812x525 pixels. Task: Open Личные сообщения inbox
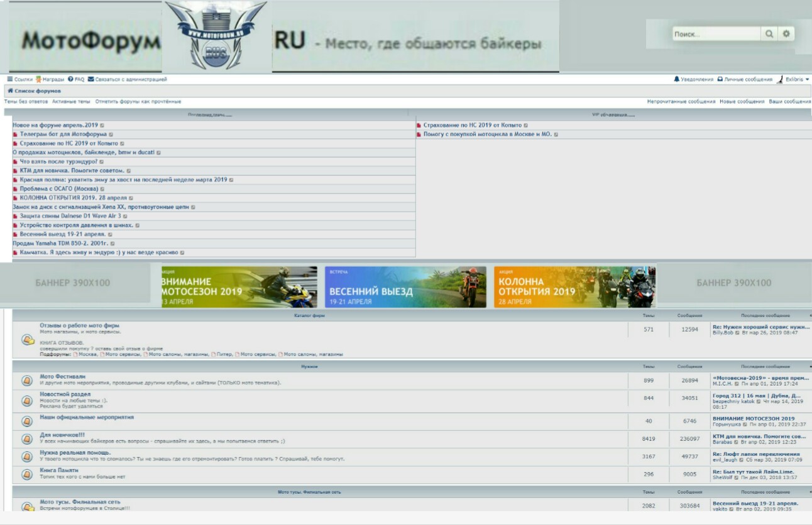[x=720, y=80]
